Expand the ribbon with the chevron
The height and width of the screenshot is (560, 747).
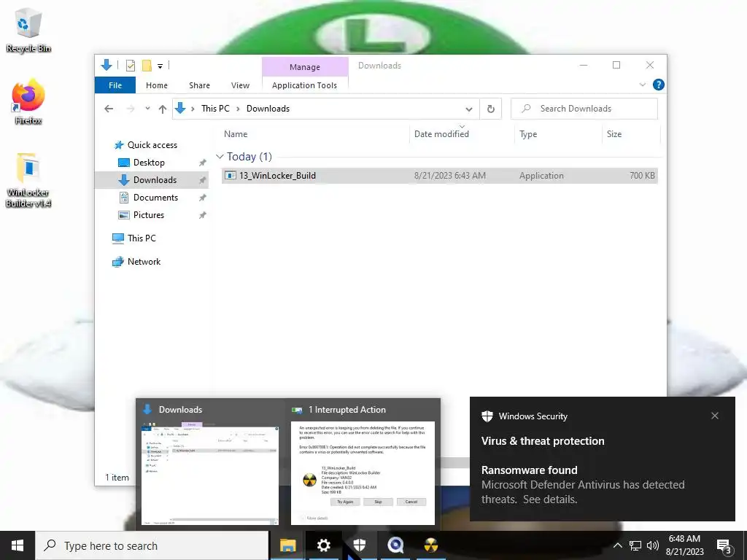[x=642, y=85]
